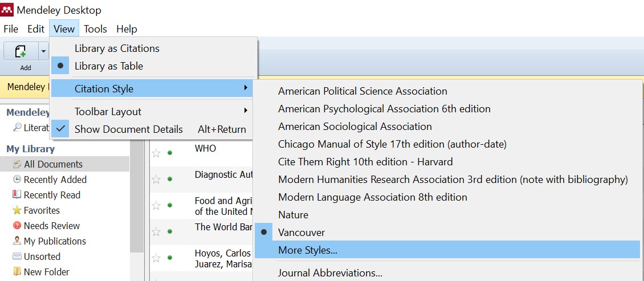
Task: Mark the WHO document as favorite
Action: [156, 153]
